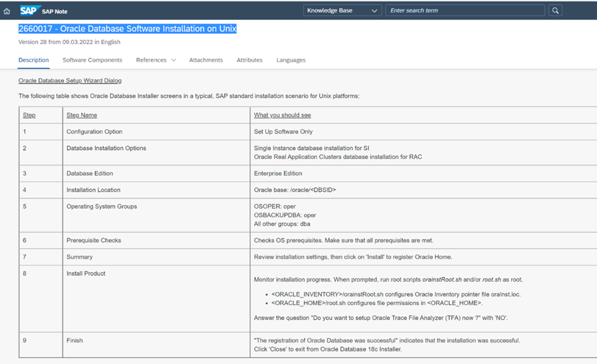Switch to the Attachments tab

(206, 60)
